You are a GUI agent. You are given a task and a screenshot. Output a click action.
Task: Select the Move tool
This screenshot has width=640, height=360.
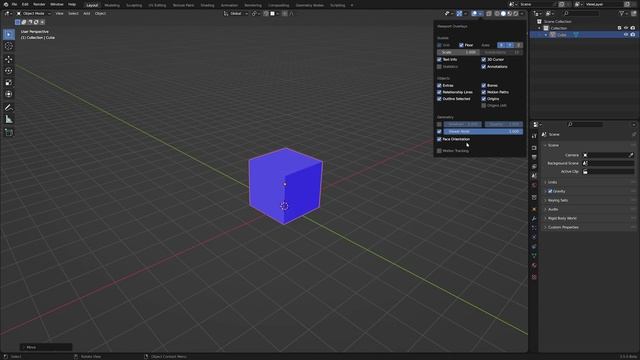9,60
